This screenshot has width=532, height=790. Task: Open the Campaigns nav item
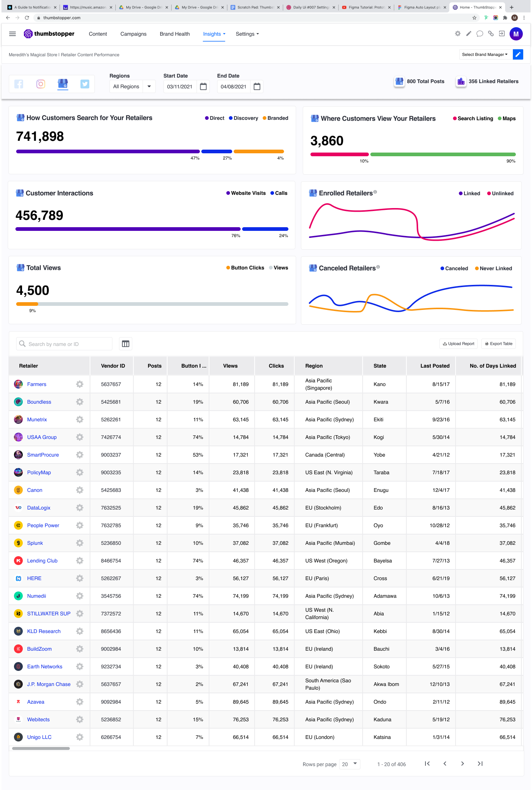click(133, 34)
